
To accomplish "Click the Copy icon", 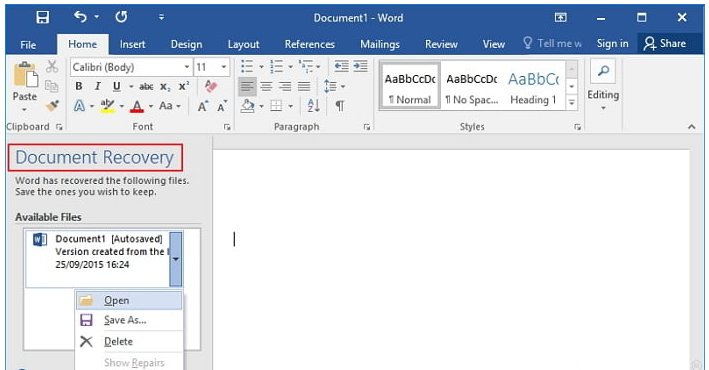I will point(52,86).
